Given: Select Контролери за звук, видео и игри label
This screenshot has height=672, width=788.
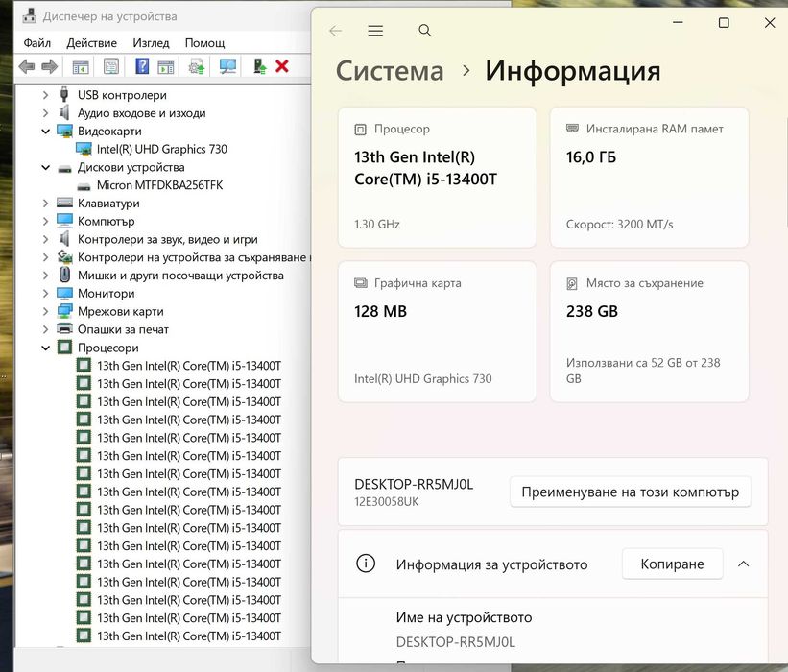Looking at the screenshot, I should [x=167, y=239].
